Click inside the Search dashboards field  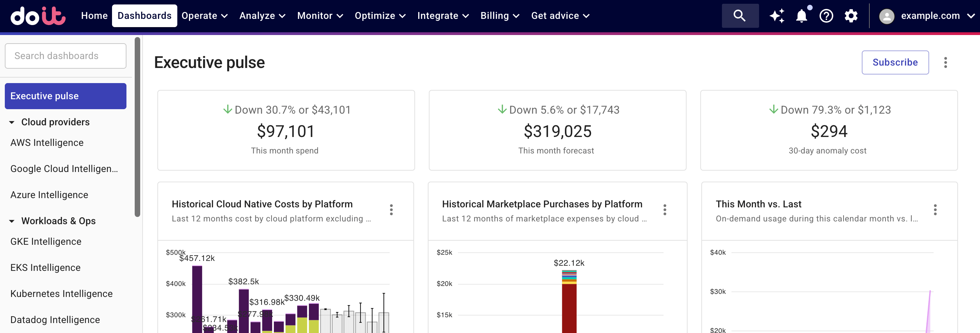click(x=65, y=56)
